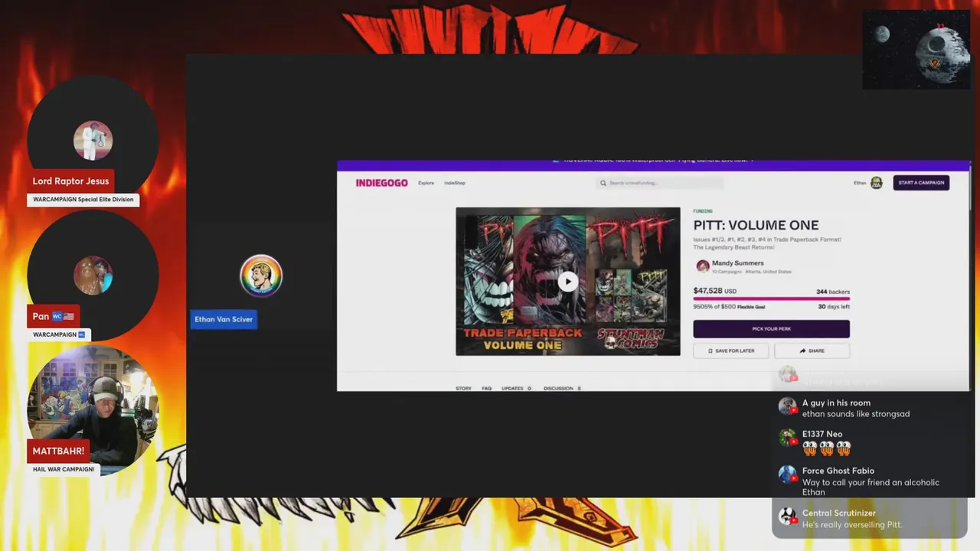This screenshot has width=980, height=551.
Task: Click 'A guy in his room' chat avatar
Action: [x=788, y=406]
